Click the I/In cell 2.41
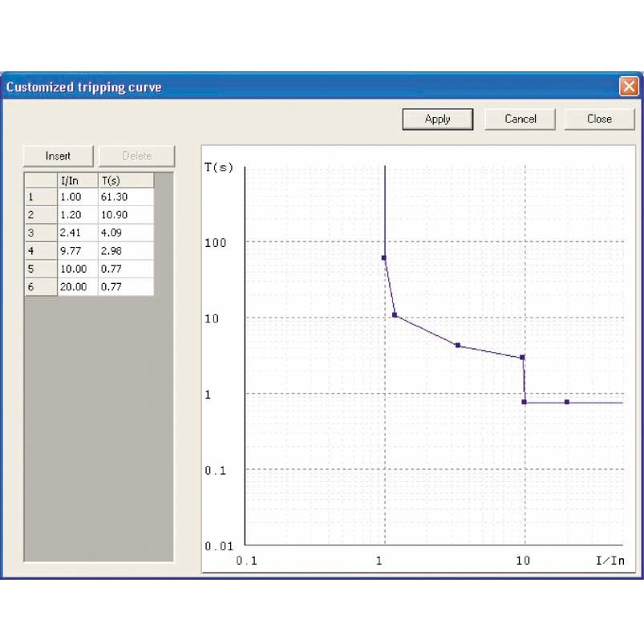 point(78,233)
